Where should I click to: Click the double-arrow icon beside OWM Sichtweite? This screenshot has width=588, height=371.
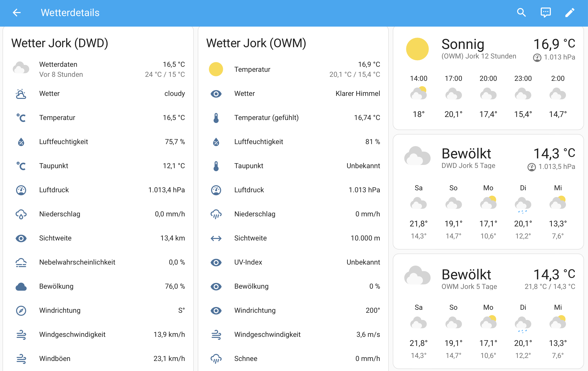pos(216,238)
